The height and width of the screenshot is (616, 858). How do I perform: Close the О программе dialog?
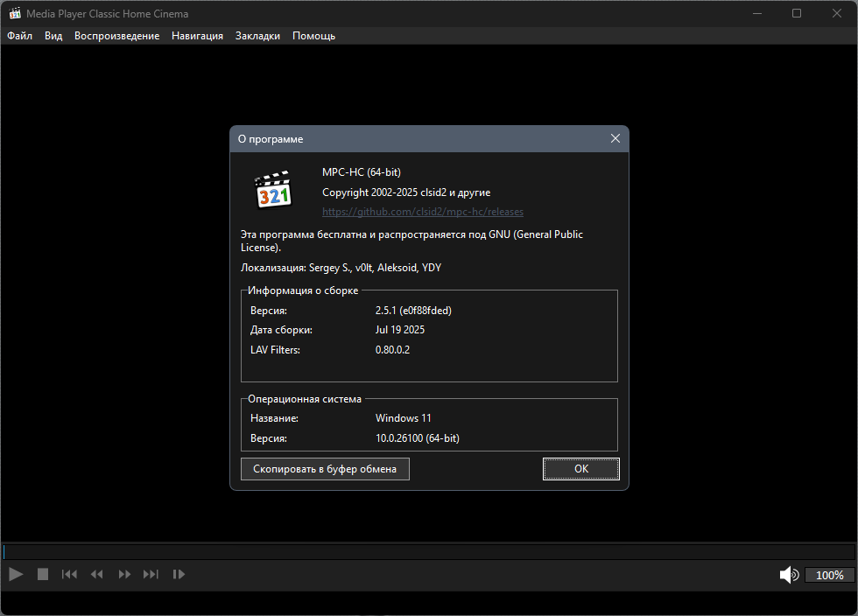615,138
